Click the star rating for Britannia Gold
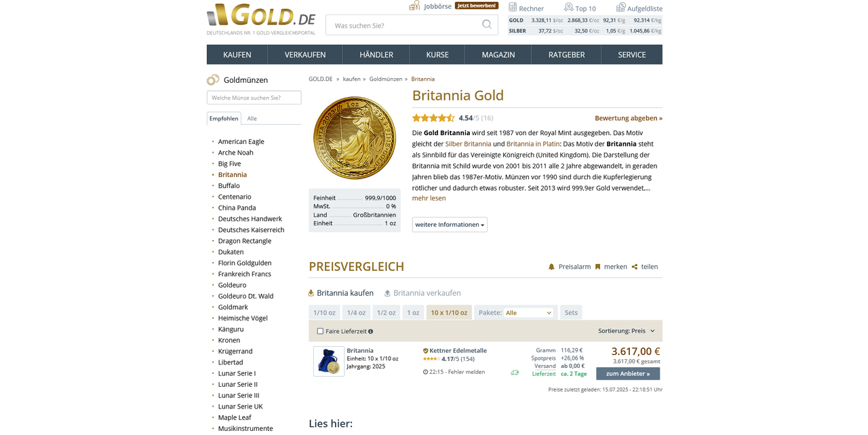The image size is (868, 435). [x=433, y=118]
